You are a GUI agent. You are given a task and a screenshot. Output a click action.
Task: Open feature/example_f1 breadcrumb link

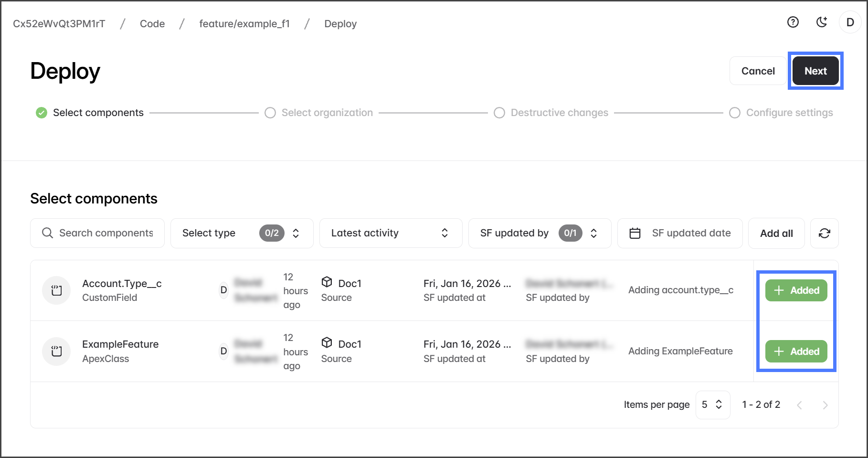tap(244, 24)
